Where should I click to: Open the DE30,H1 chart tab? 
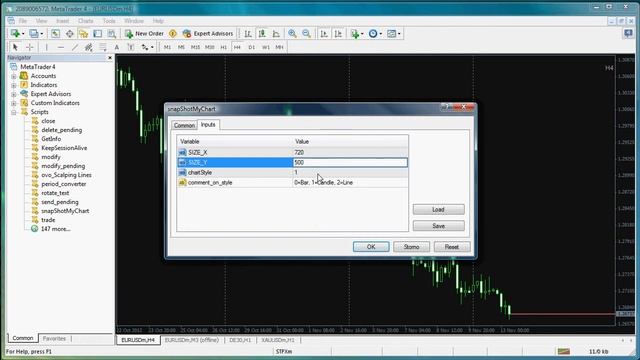point(240,340)
